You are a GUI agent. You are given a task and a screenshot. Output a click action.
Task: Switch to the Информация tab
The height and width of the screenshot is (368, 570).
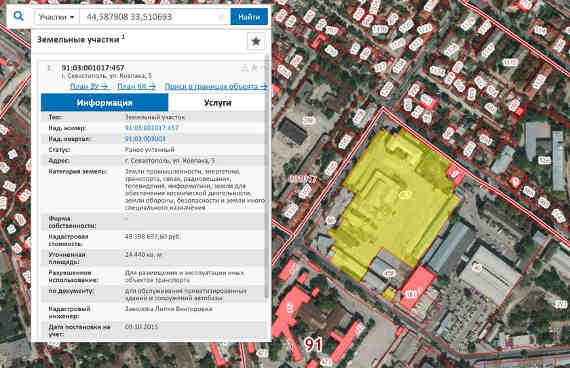(x=105, y=103)
